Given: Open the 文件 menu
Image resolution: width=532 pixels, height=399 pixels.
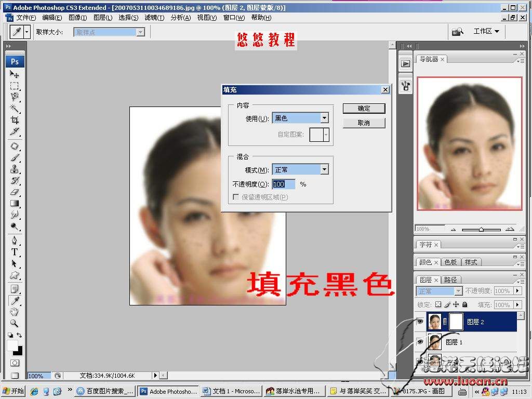Looking at the screenshot, I should 26,18.
